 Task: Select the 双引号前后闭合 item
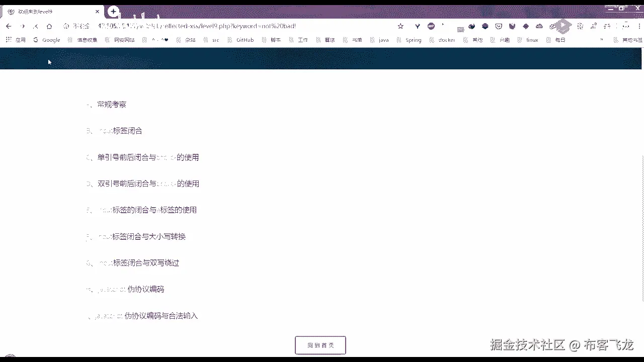pyautogui.click(x=143, y=184)
